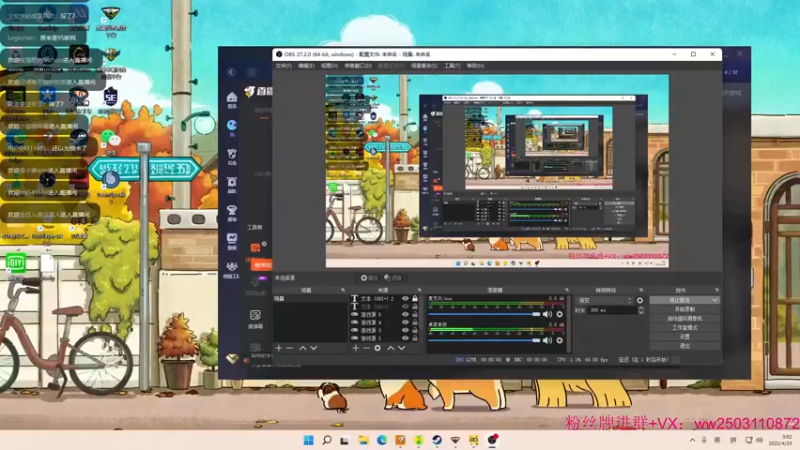Open Steam from the taskbar
The image size is (800, 450).
(437, 440)
